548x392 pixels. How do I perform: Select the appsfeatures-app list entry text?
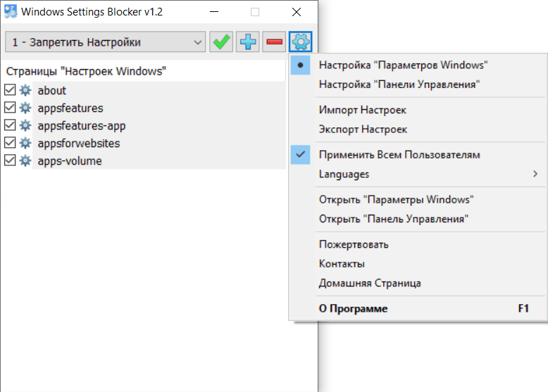point(82,126)
